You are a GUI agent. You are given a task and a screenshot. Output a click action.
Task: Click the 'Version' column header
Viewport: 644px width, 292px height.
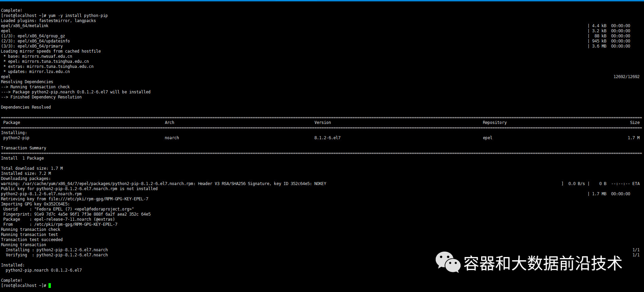(323, 123)
